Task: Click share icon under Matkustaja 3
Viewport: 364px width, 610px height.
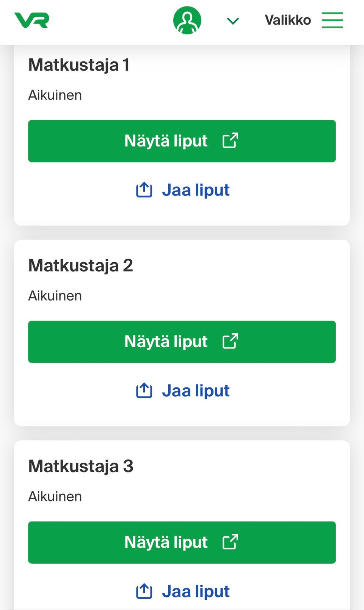Action: [144, 591]
